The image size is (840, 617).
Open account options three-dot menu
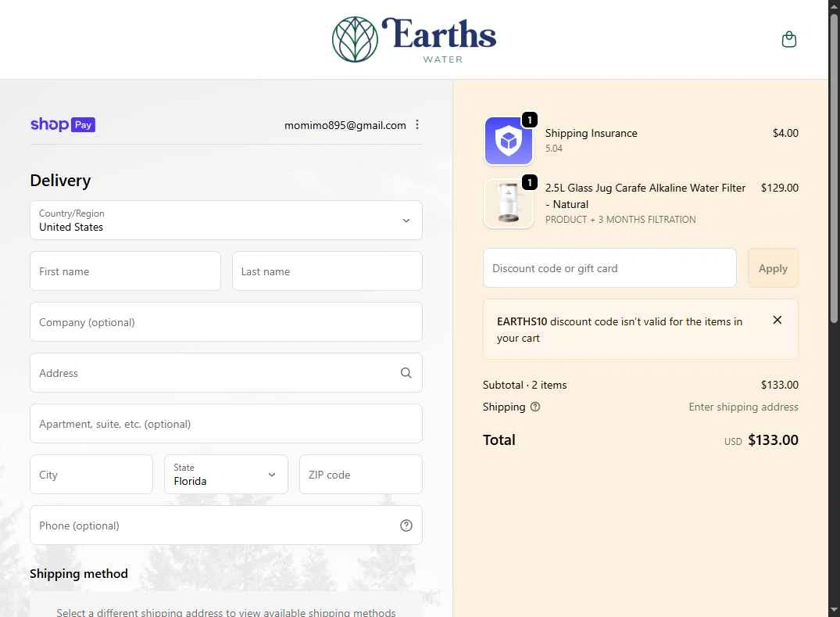click(416, 125)
